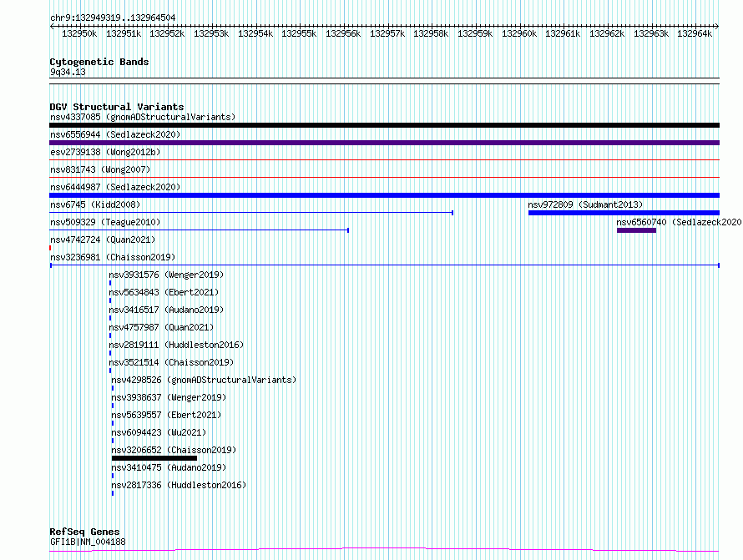Select the short purple nsv6560740 bar
The height and width of the screenshot is (560, 743).
(636, 230)
